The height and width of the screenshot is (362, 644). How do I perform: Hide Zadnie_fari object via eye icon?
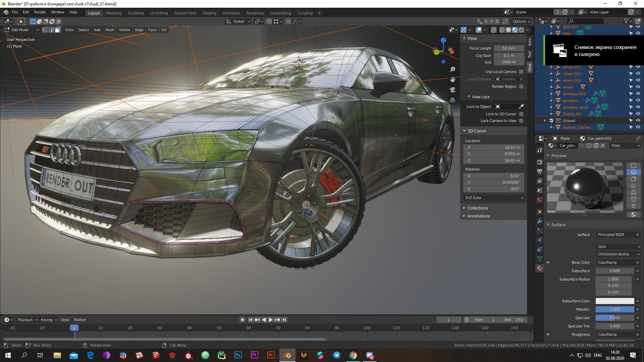tap(638, 114)
